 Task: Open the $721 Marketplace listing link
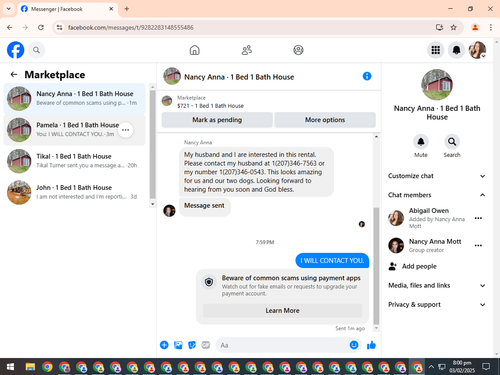pyautogui.click(x=210, y=106)
